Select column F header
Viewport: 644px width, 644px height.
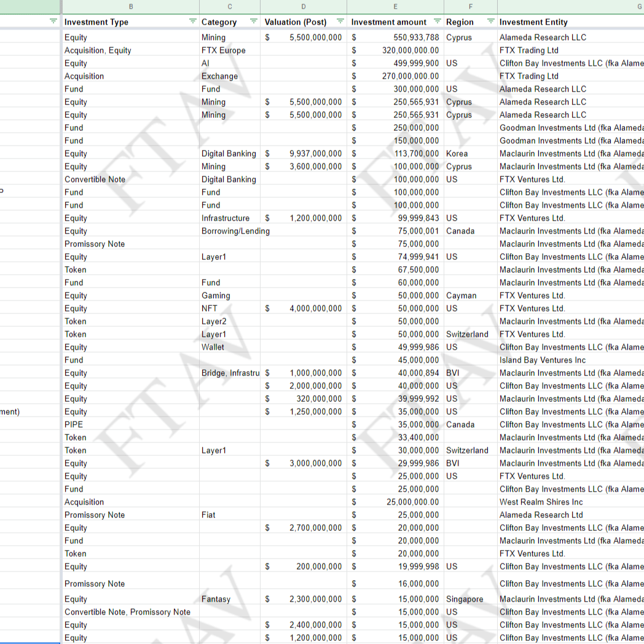471,6
